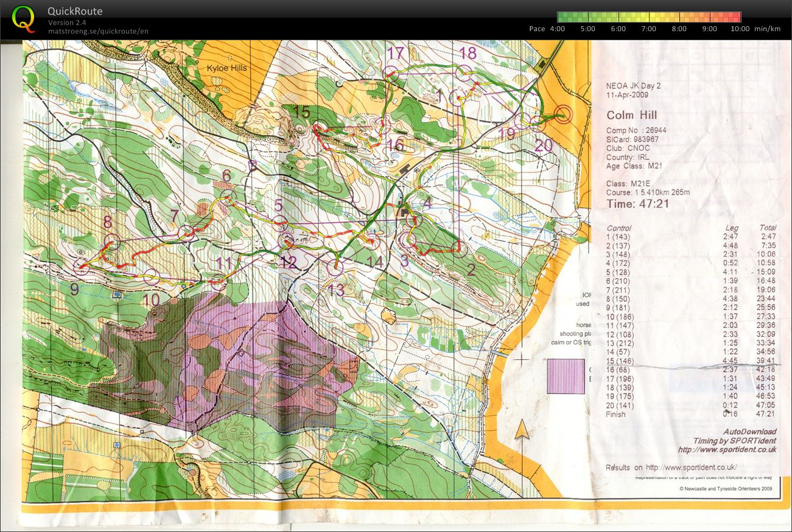This screenshot has width=792, height=532.
Task: Click the pace color gradient scale bar
Action: 649,17
